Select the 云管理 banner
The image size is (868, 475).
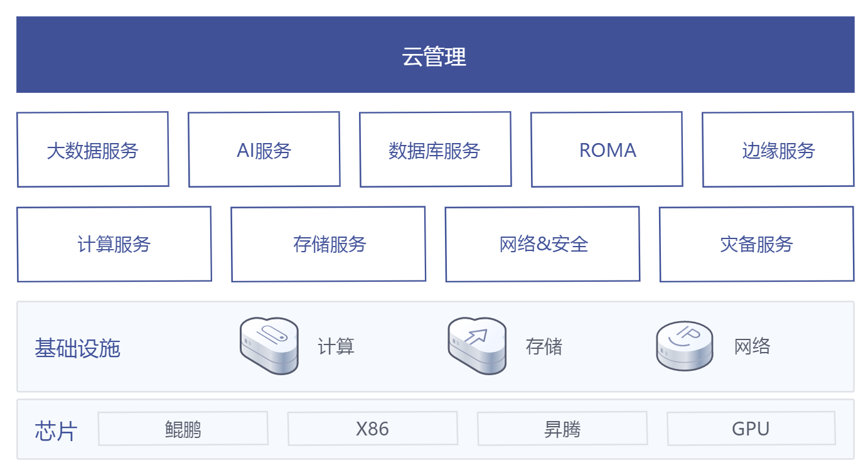[435, 55]
